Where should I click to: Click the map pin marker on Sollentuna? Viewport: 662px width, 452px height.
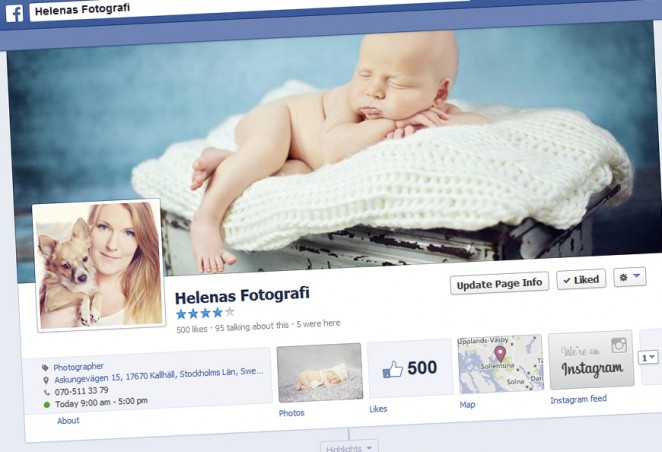pos(500,354)
